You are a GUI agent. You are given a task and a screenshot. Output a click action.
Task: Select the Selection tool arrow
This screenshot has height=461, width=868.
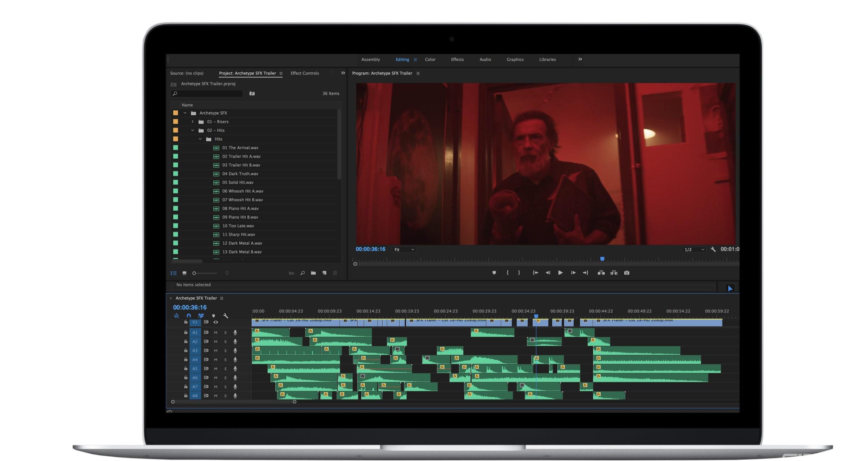coord(730,288)
